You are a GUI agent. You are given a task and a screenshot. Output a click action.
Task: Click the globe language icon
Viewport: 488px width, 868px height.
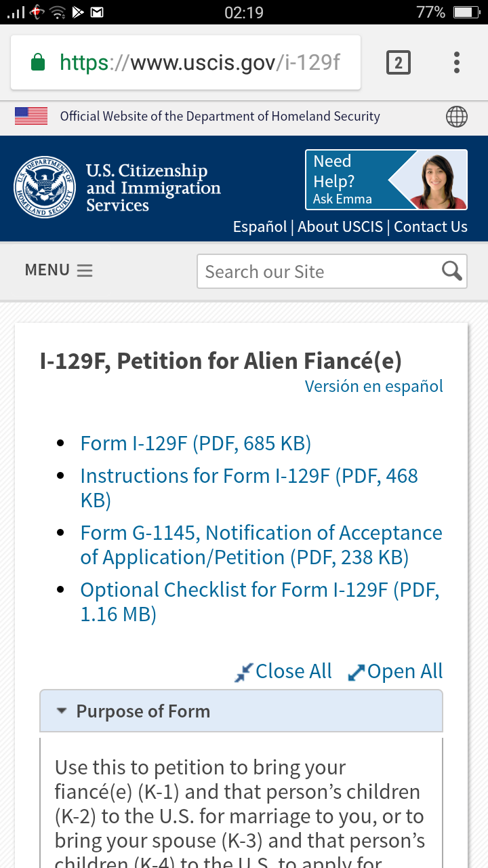(x=457, y=117)
